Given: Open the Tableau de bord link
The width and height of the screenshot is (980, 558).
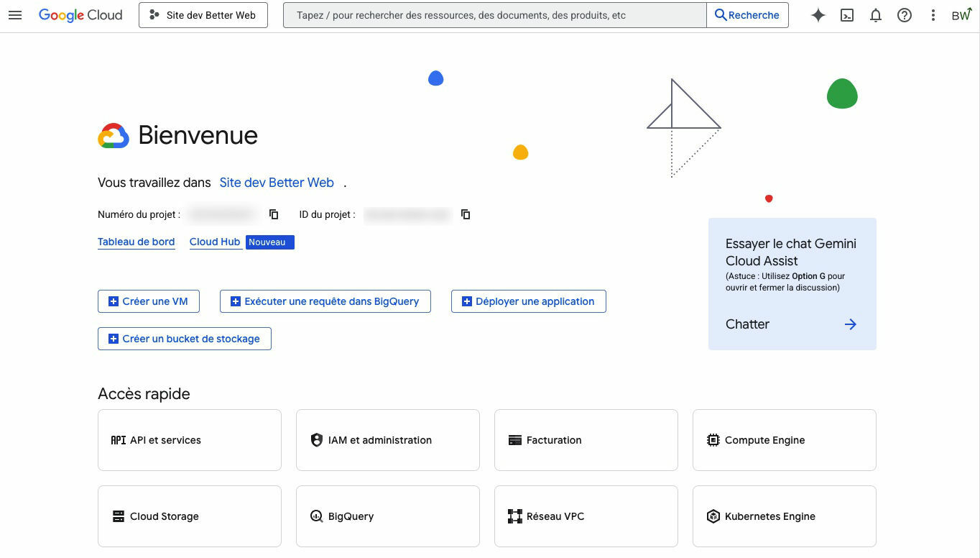Looking at the screenshot, I should pos(137,242).
